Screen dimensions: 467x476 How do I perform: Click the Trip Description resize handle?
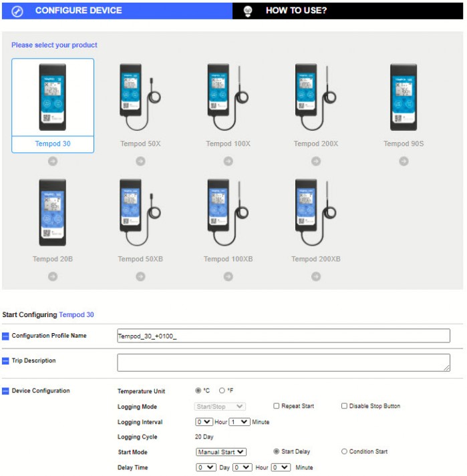pyautogui.click(x=447, y=368)
